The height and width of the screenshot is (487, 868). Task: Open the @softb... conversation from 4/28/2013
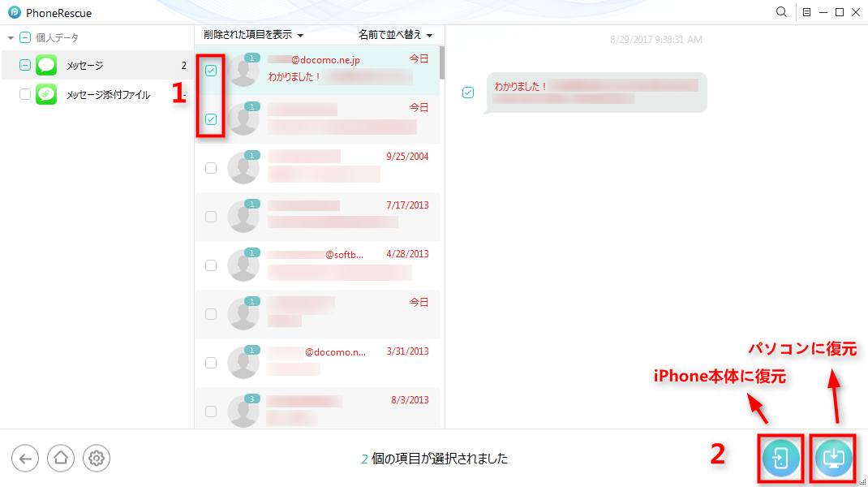317,265
